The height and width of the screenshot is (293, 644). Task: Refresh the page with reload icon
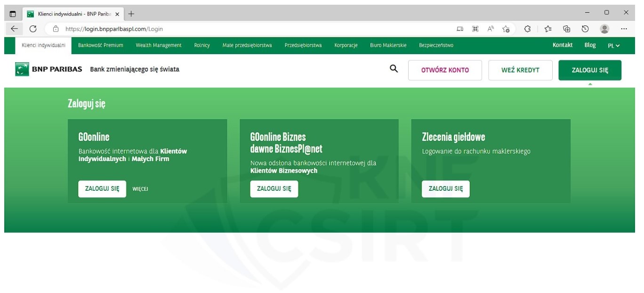pos(33,29)
